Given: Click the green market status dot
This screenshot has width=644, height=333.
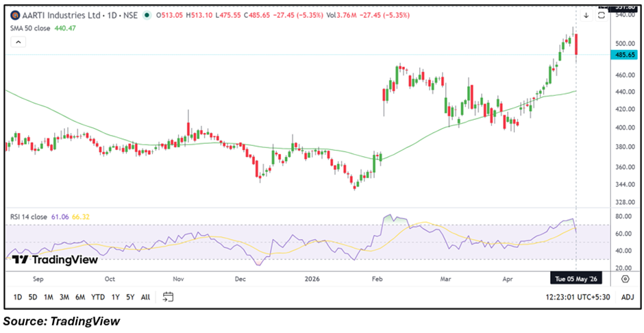Looking at the screenshot, I should [146, 16].
